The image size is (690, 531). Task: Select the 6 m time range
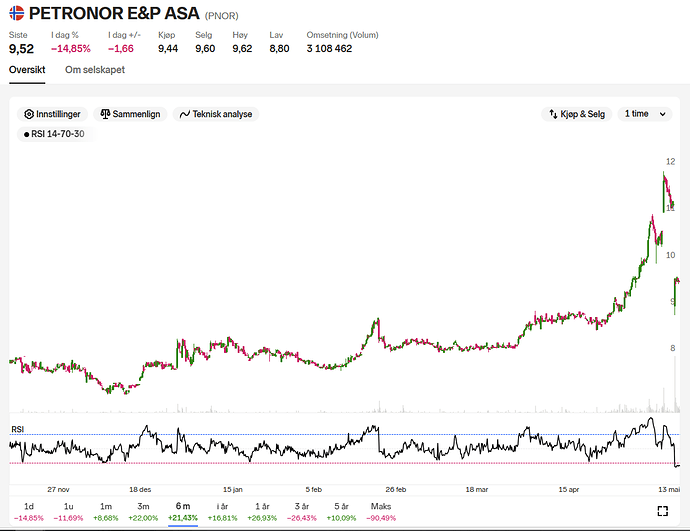[183, 512]
